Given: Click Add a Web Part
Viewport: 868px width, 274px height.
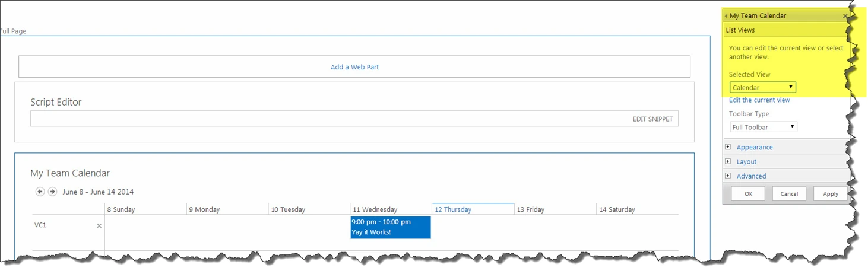Looking at the screenshot, I should tap(354, 67).
